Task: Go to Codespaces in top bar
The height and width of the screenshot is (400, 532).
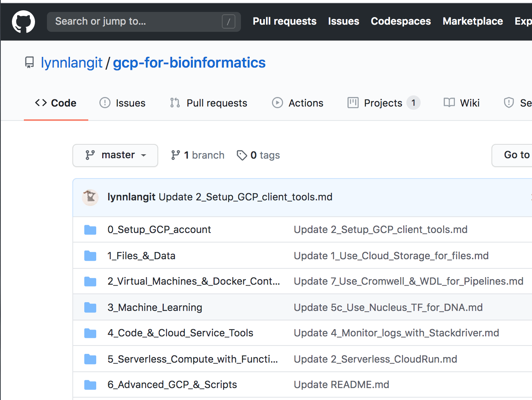Action: point(401,21)
